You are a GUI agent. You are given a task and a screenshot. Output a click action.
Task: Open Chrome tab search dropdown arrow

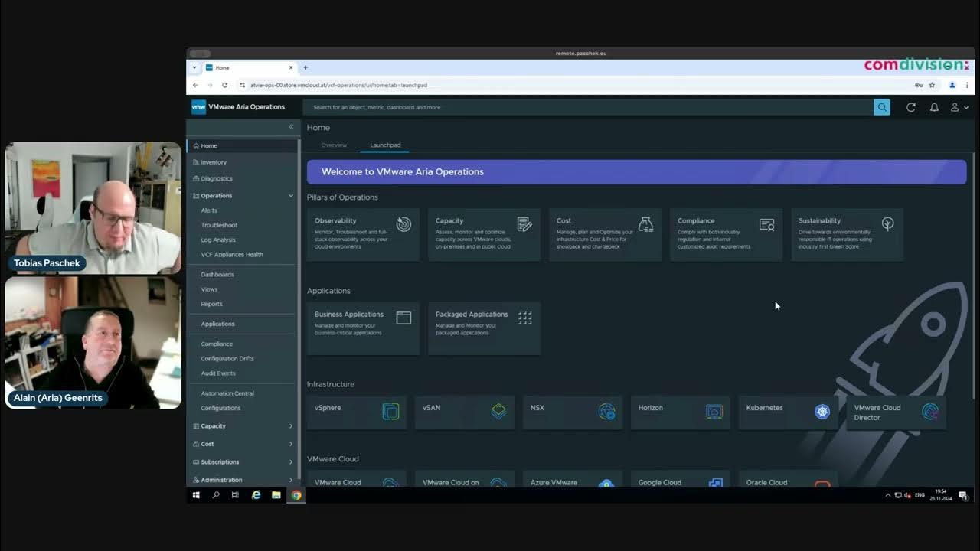point(194,67)
